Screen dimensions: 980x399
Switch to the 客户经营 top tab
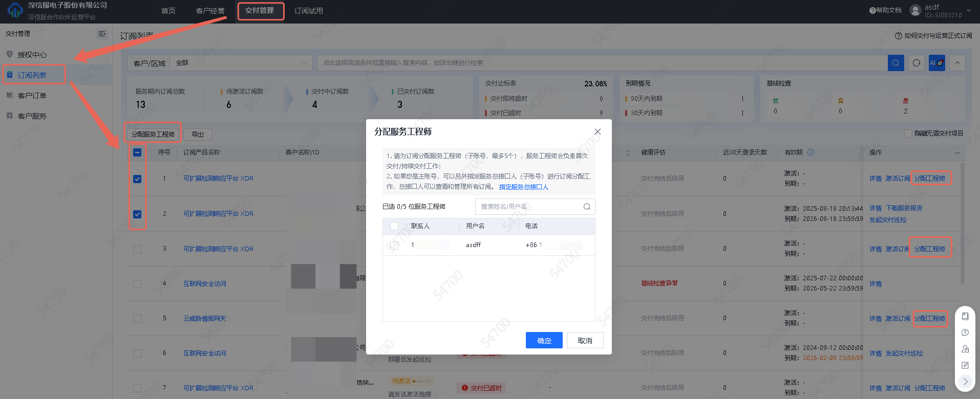(x=210, y=11)
